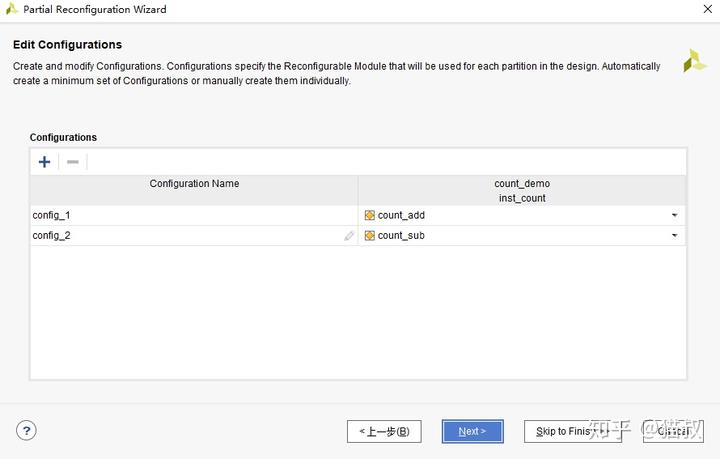Click the Xilinx logo in the header

click(694, 61)
